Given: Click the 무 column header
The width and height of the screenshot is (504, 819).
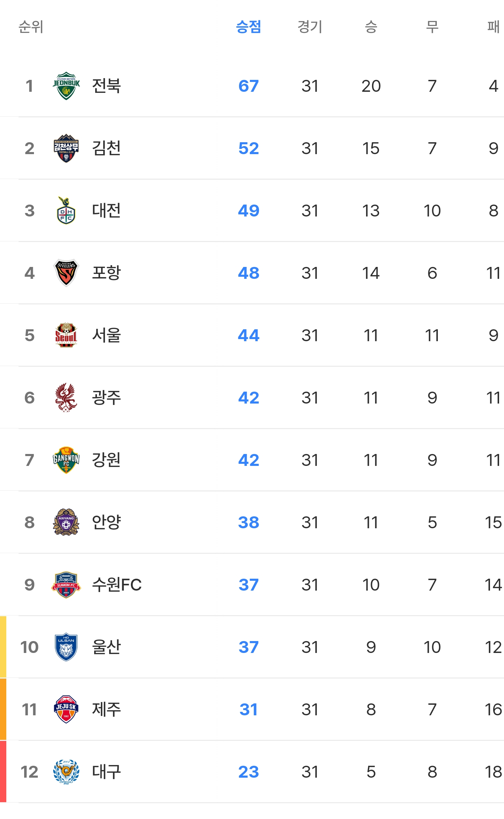Looking at the screenshot, I should [432, 27].
